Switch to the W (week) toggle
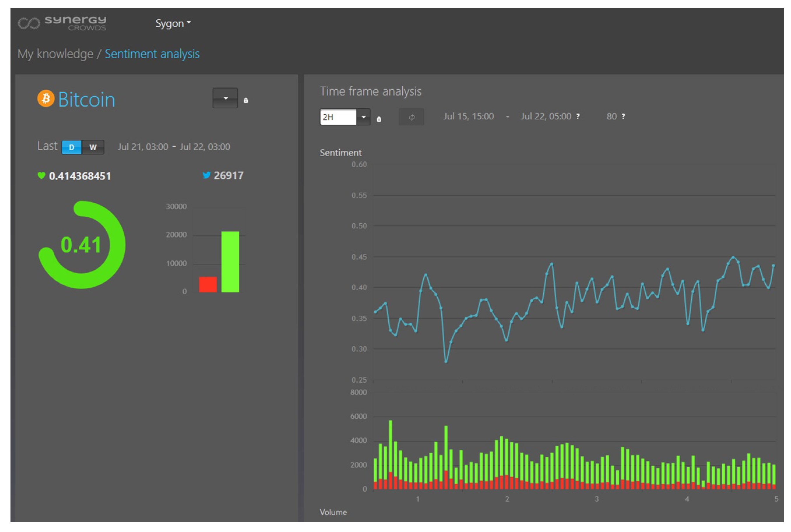The width and height of the screenshot is (791, 532). pos(93,147)
